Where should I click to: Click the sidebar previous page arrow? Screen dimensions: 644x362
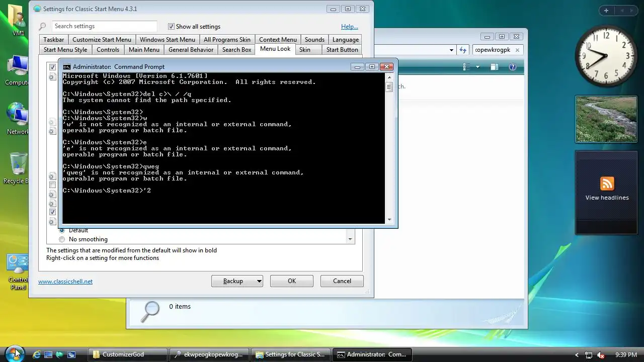point(622,11)
